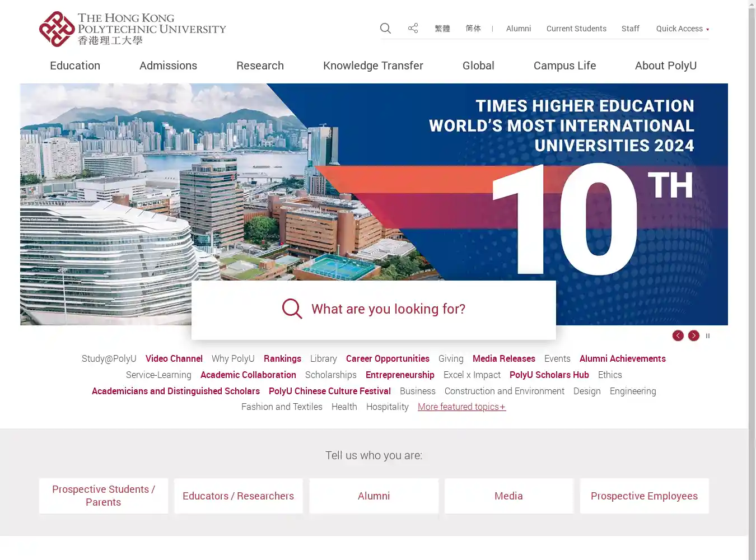The image size is (756, 560).
Task: Open the header search magnifier icon
Action: click(385, 28)
